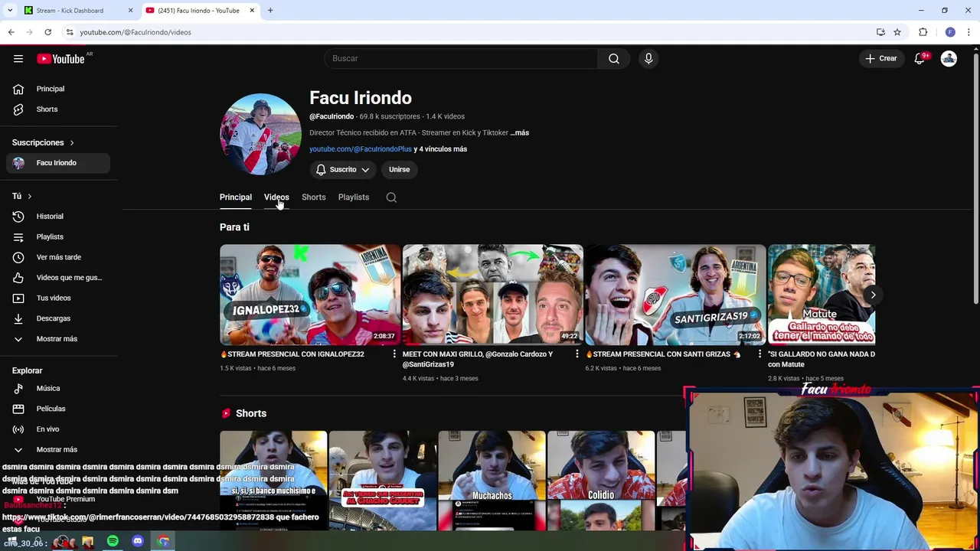Open the y 4 vínculos más link
Screen dimensions: 980x551
[x=440, y=149]
